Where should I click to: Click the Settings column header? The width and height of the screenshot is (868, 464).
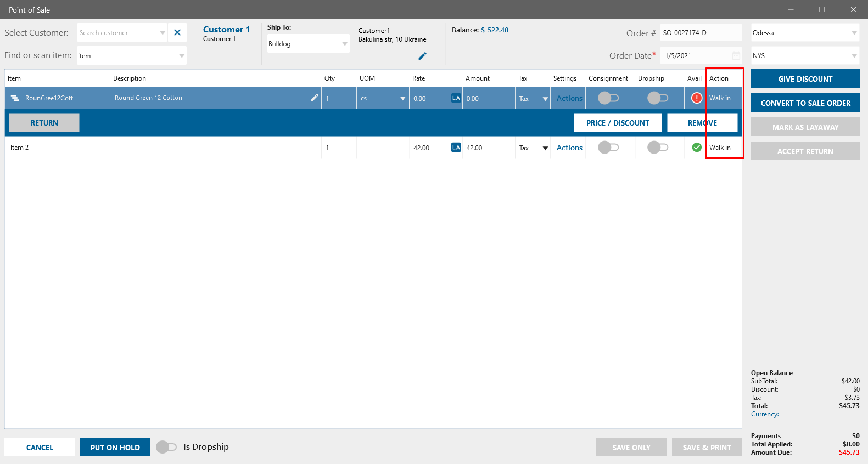click(565, 78)
